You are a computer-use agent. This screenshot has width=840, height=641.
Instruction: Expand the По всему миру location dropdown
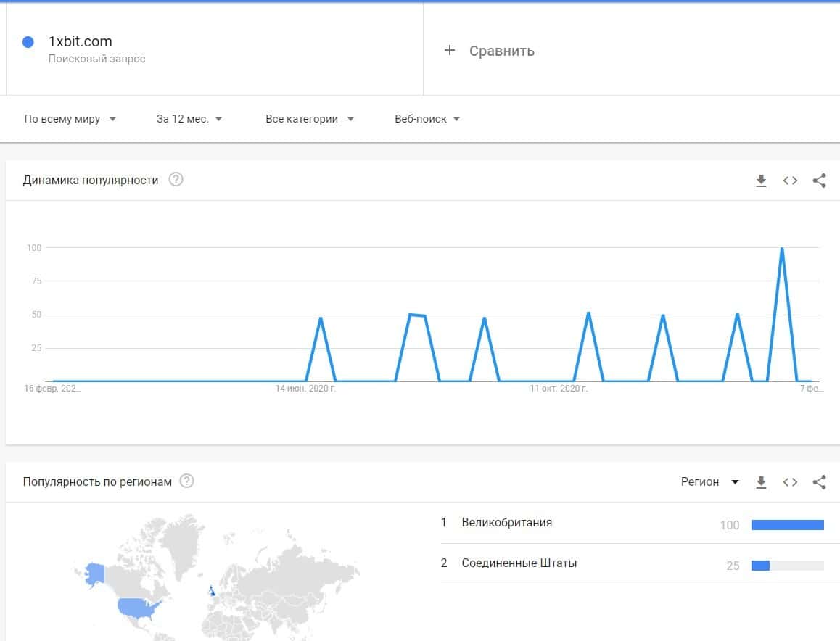coord(70,119)
